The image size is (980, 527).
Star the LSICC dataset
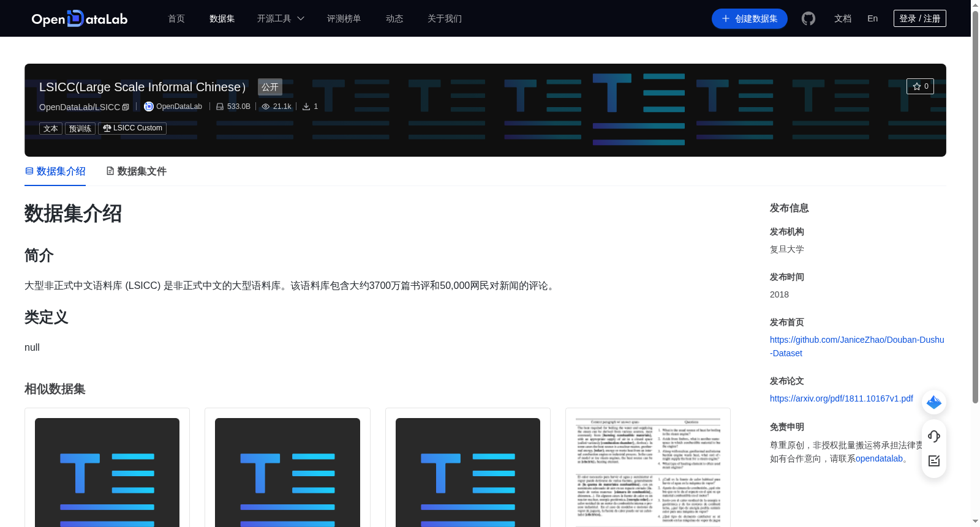(920, 86)
